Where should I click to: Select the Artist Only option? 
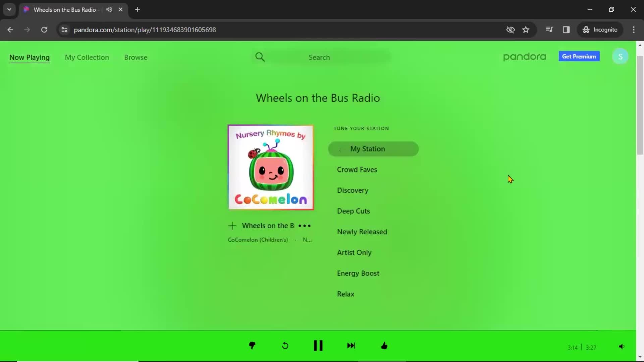[x=354, y=252]
